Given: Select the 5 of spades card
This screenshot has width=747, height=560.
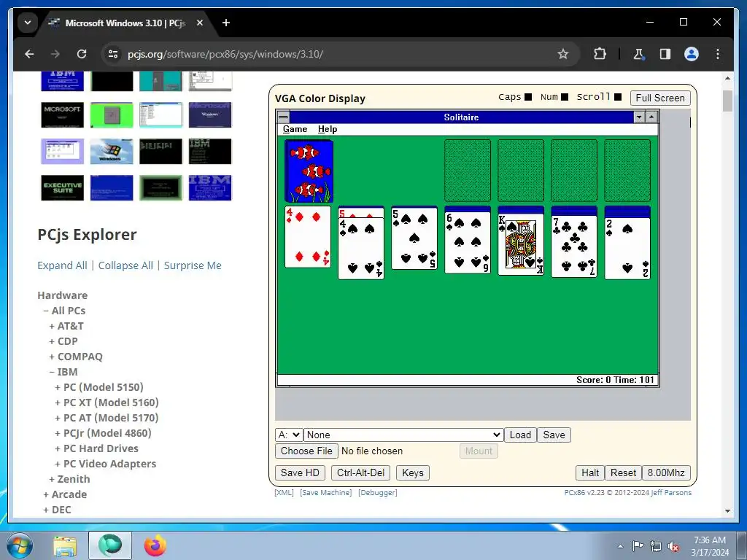Looking at the screenshot, I should click(x=414, y=238).
